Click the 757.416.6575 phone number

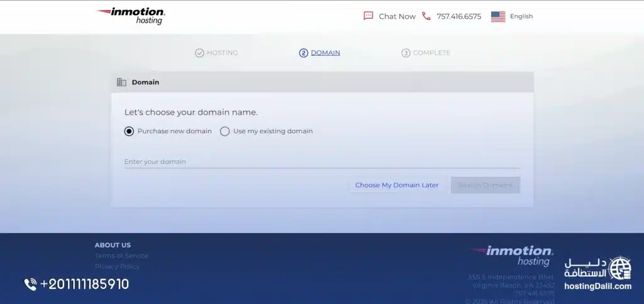point(458,16)
